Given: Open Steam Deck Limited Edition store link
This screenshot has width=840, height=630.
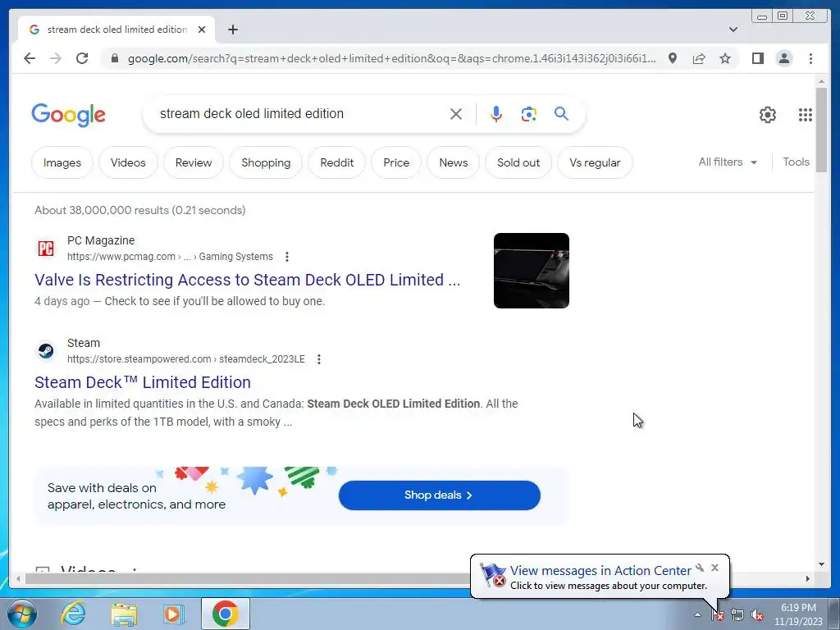Looking at the screenshot, I should click(x=143, y=382).
